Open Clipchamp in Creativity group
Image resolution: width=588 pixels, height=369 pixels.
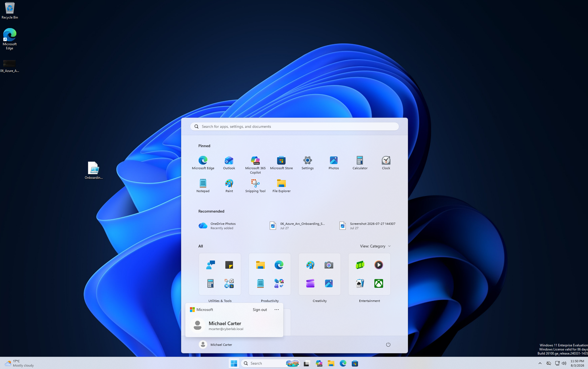pos(310,283)
